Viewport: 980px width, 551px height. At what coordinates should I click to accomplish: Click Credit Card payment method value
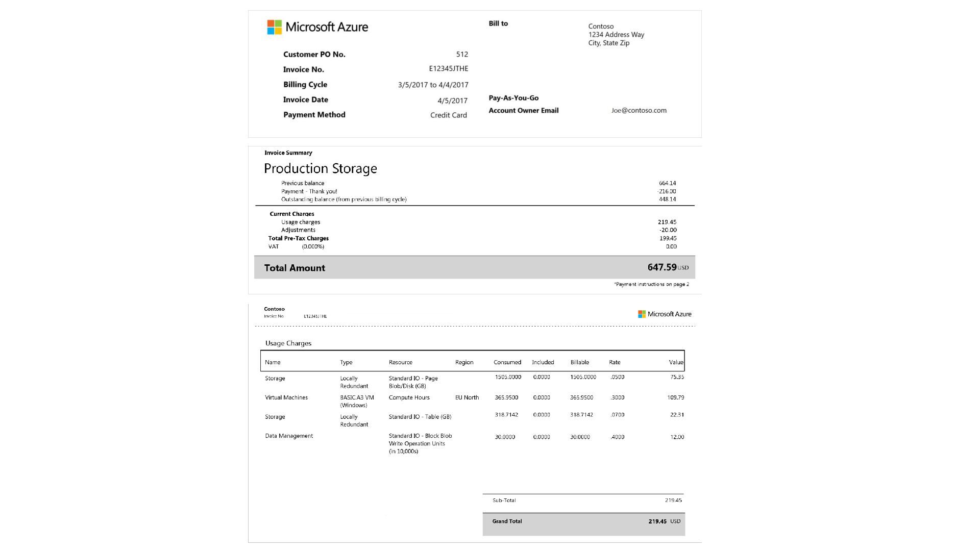click(448, 115)
